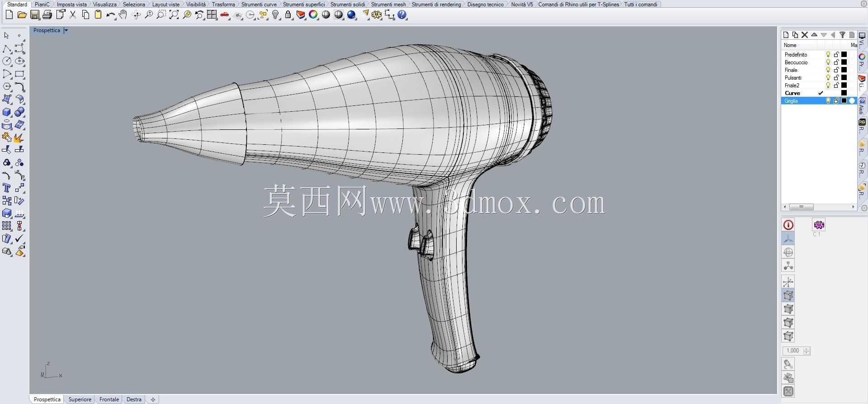Viewport: 868px width, 404px height.
Task: Select the Curve layer row
Action: [x=819, y=93]
